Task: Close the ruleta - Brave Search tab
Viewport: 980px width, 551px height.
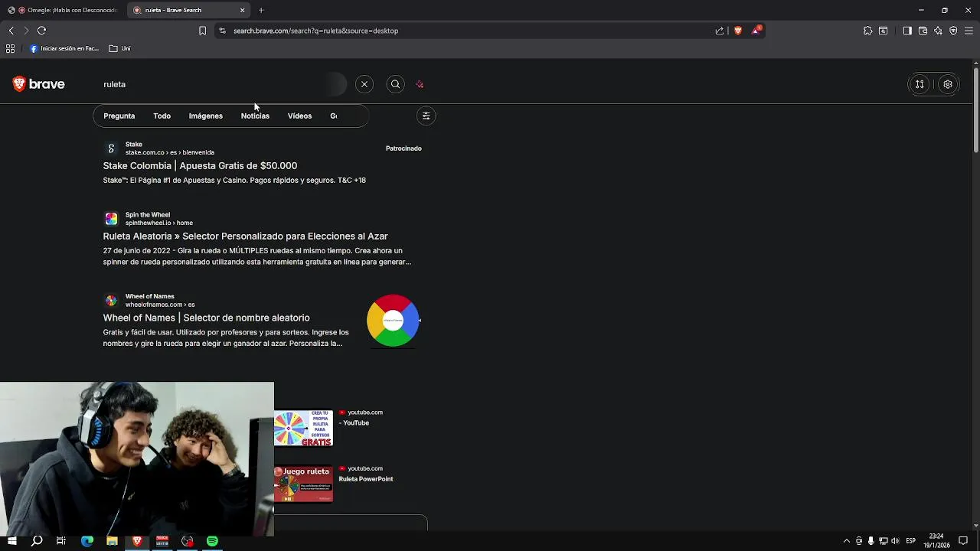Action: (243, 10)
